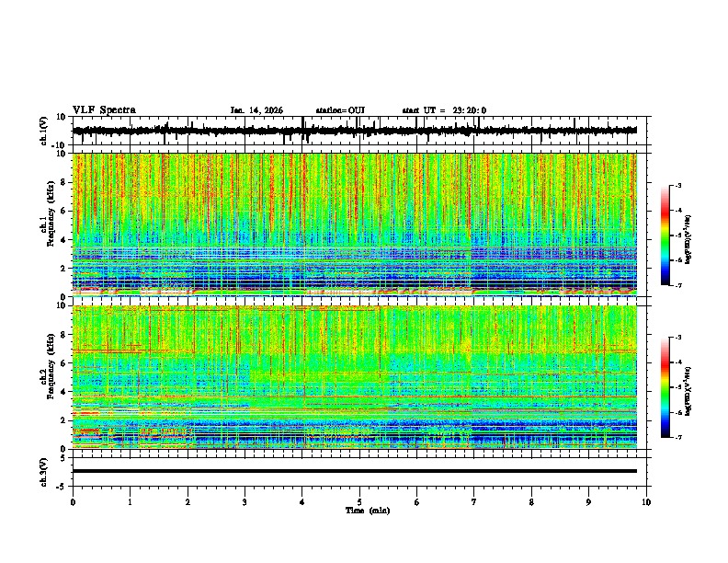Click the "-7" label on ch.1 colorbar

(x=677, y=285)
